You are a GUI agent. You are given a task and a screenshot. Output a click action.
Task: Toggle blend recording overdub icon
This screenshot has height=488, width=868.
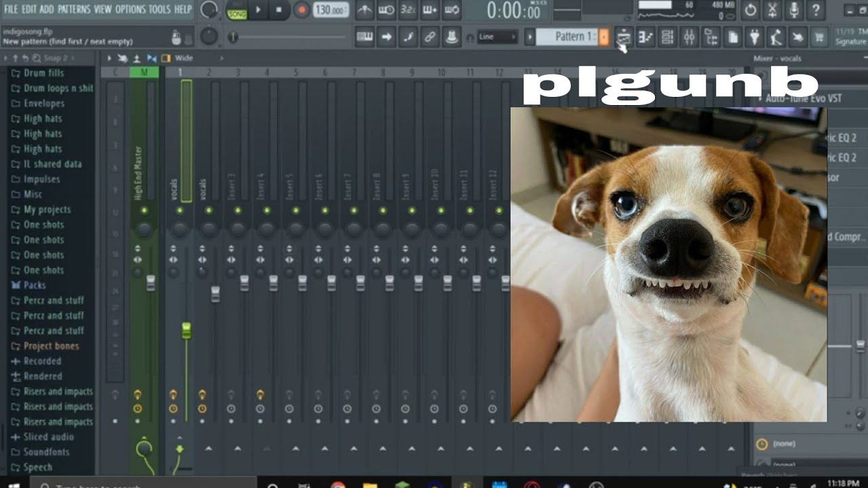430,9
